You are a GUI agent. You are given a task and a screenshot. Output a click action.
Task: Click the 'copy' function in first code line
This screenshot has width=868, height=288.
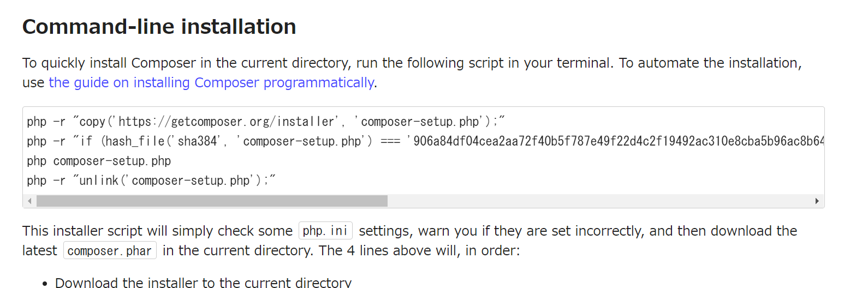(92, 122)
